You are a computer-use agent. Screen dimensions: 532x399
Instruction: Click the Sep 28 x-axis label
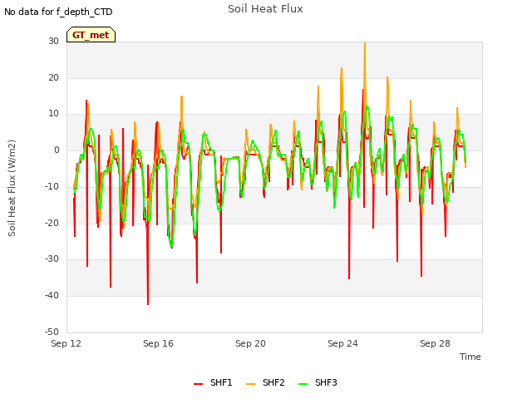(435, 343)
